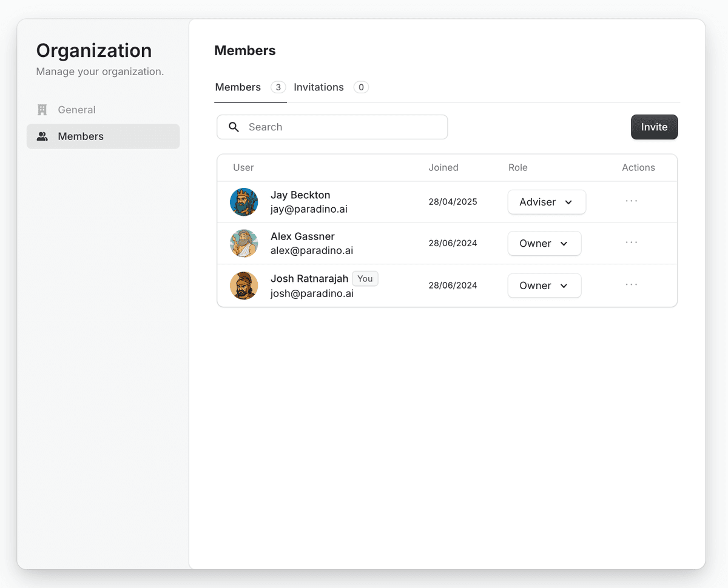The height and width of the screenshot is (588, 728).
Task: Switch to the Invitations tab
Action: coord(318,87)
